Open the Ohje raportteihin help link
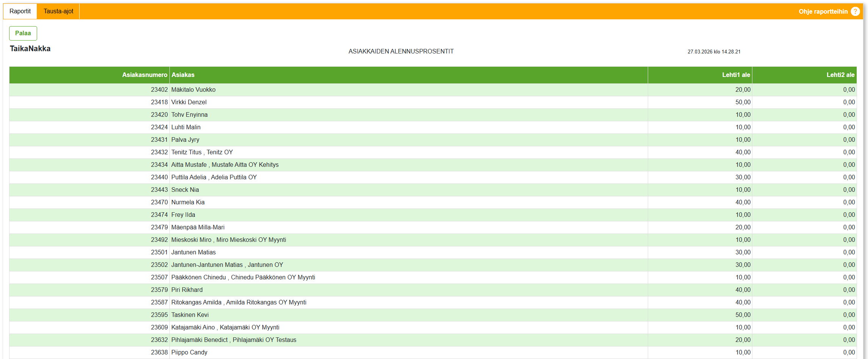This screenshot has height=359, width=868. (823, 11)
